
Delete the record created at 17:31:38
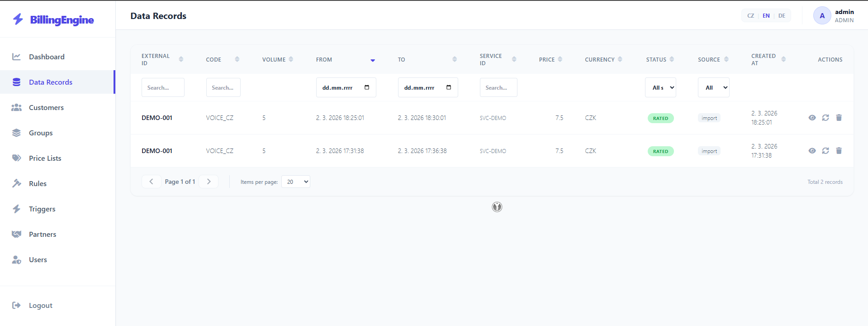839,151
